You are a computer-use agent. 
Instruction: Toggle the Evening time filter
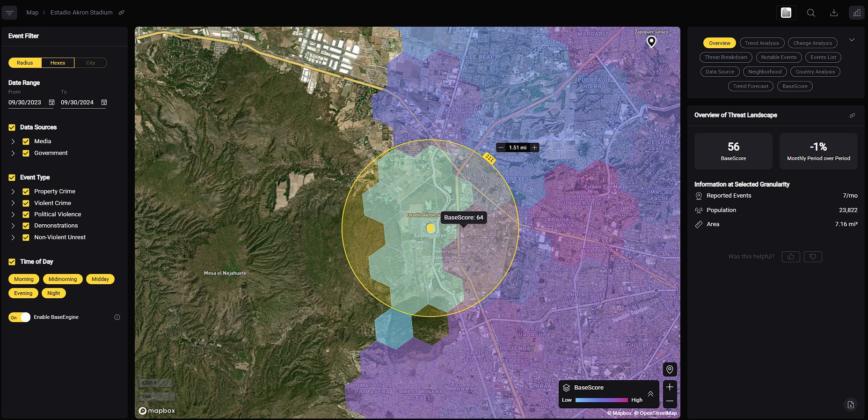(23, 293)
